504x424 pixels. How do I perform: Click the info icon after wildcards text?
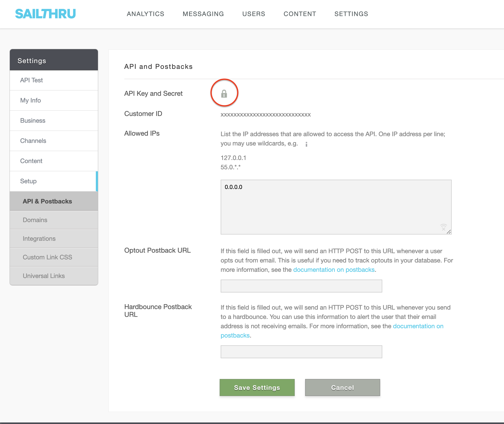[306, 144]
